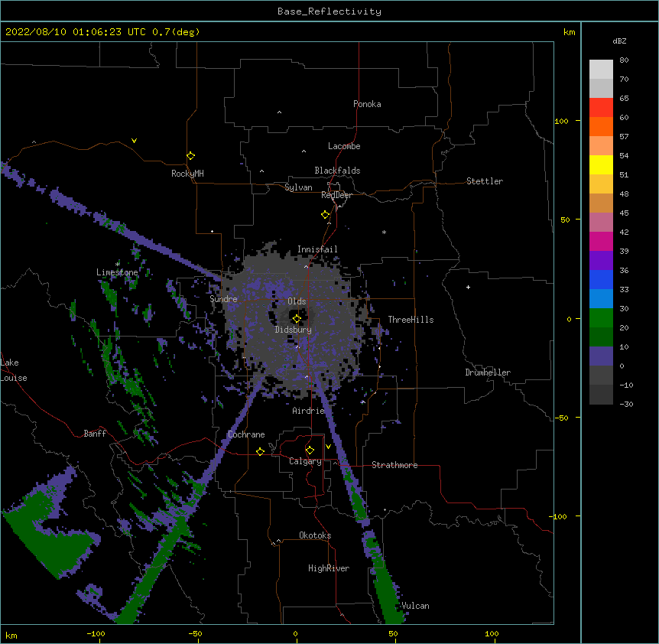Pick the purple swatch between 39 and 36
This screenshot has width=659, height=644.
click(x=601, y=260)
